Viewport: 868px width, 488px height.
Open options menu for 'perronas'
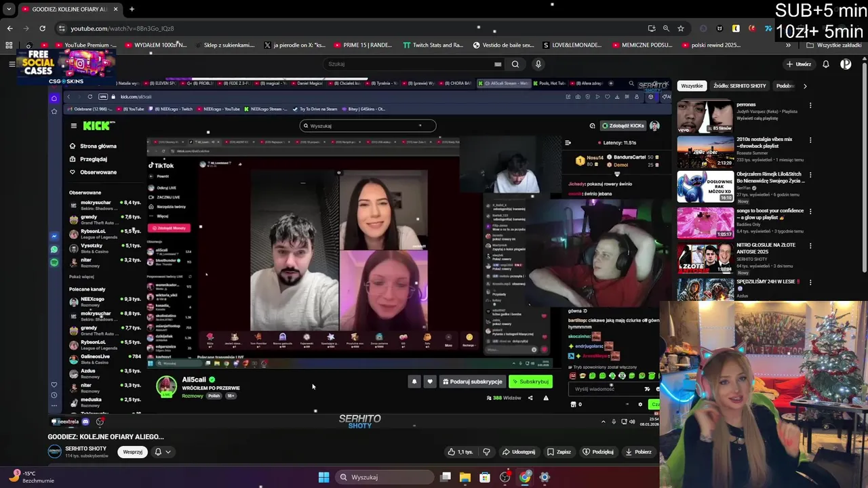point(810,105)
